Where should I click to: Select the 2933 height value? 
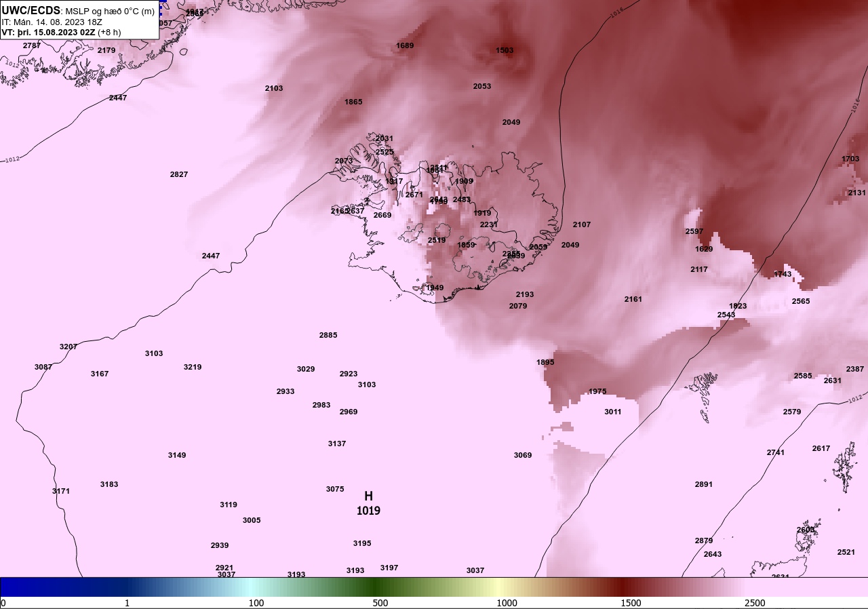pos(285,391)
